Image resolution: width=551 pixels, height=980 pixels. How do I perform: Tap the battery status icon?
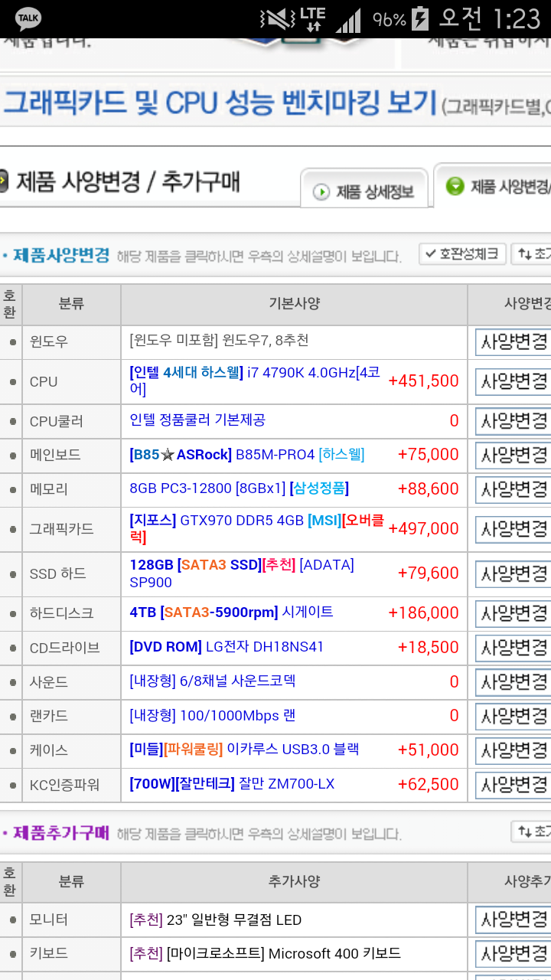(420, 18)
